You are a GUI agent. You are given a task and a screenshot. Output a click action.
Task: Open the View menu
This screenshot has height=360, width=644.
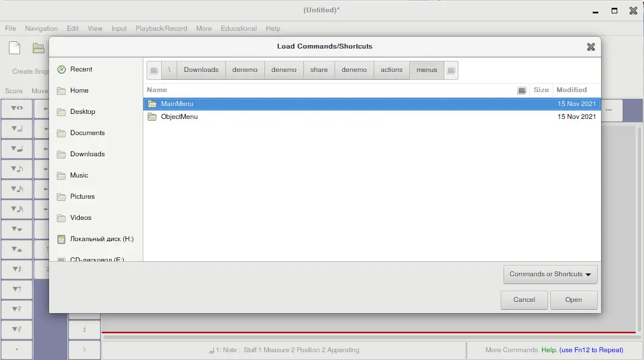95,28
